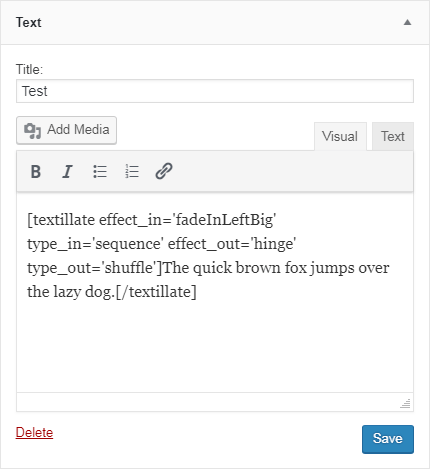Click the Add Media button label
430x469 pixels.
click(x=78, y=129)
